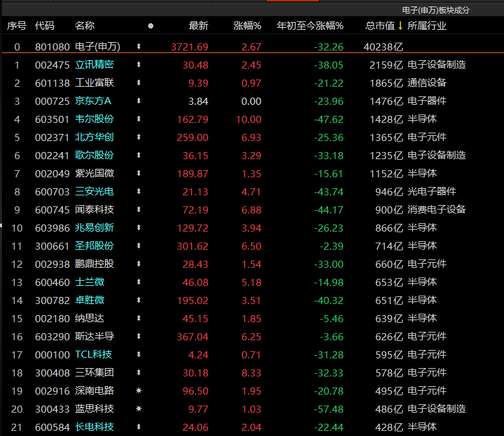Click the marker icon in 三环集团 row
Viewport: 504px width, 436px height.
[138, 373]
